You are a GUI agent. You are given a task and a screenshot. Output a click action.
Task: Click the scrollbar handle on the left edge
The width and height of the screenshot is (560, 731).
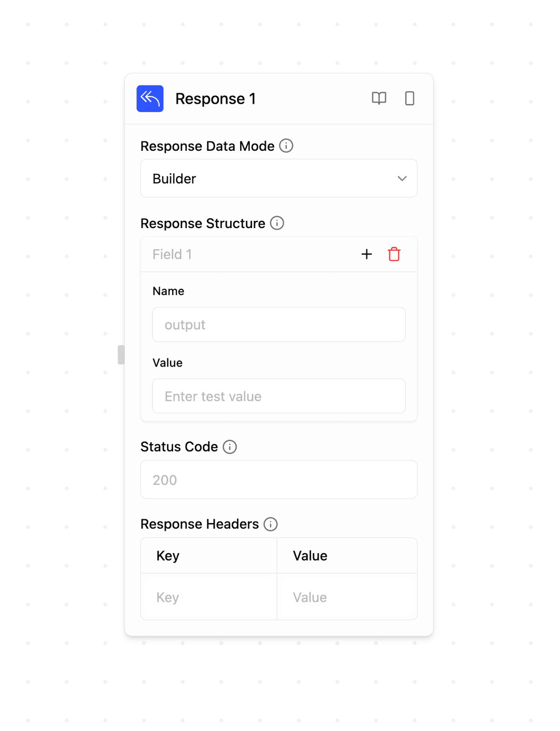coord(121,355)
